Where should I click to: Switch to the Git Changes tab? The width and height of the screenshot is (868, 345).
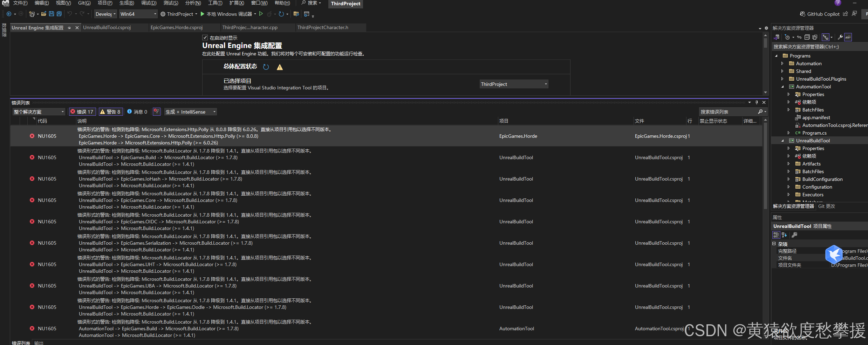827,206
